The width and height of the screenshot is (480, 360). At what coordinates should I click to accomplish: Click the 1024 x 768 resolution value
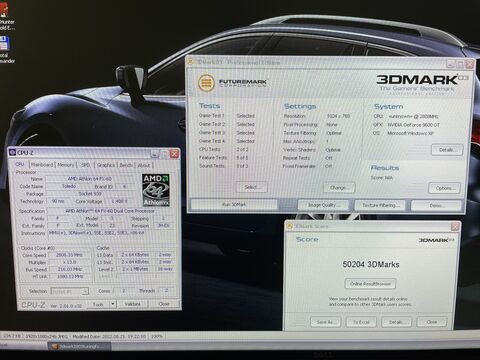point(338,116)
